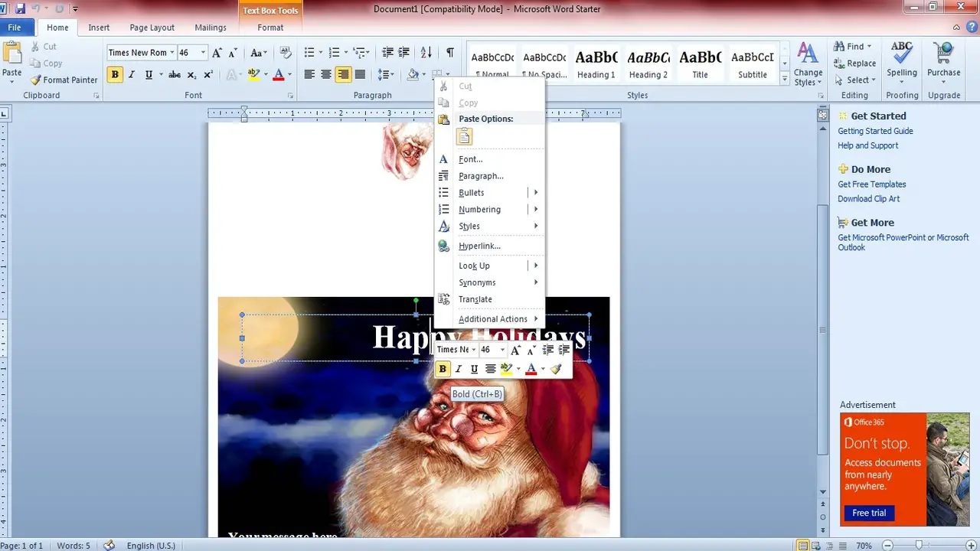Screen dimensions: 980x551
Task: Open the ribbon Font Color dropdown arrow
Action: click(289, 74)
